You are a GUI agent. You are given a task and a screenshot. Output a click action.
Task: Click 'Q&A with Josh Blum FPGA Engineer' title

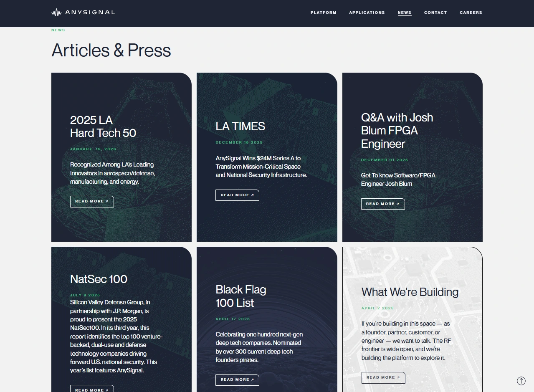[397, 131]
